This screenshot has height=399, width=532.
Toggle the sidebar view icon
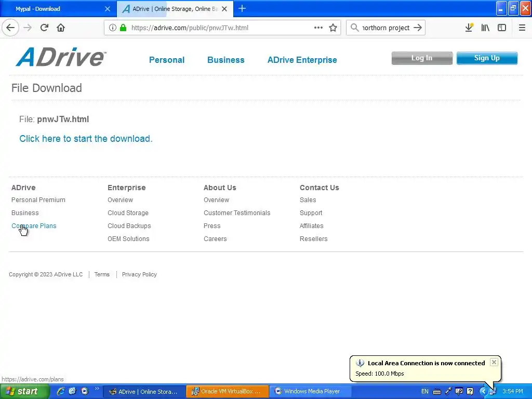(502, 28)
